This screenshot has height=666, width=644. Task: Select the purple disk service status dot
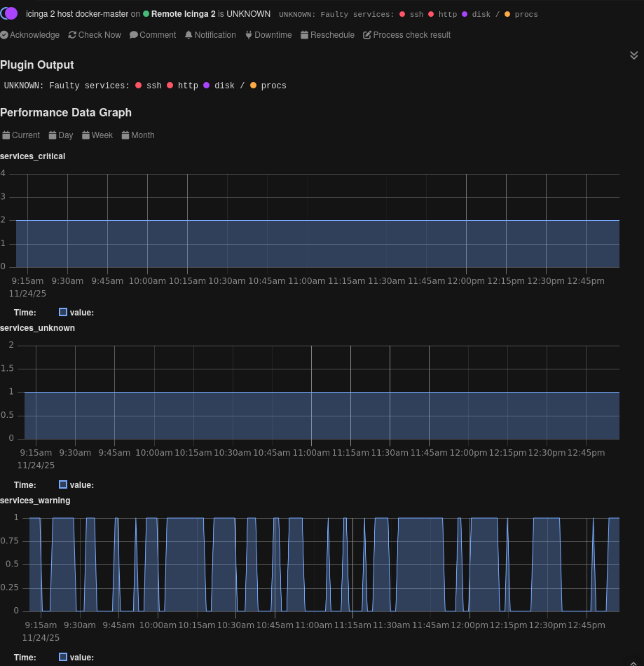(x=465, y=13)
